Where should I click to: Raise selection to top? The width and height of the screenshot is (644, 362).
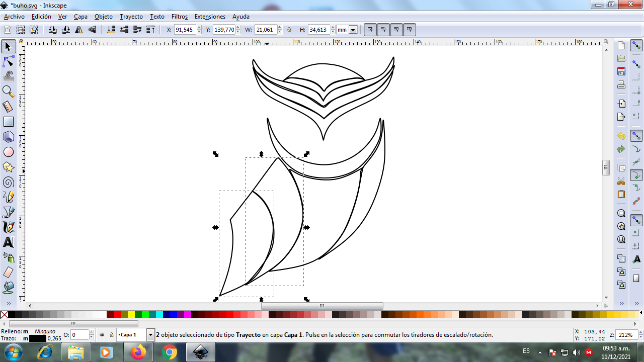[x=150, y=30]
